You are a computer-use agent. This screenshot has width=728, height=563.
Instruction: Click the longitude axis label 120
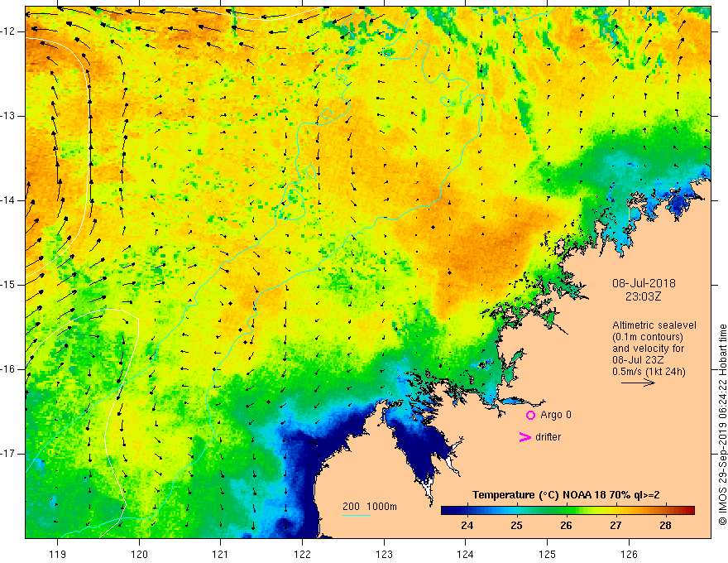(139, 554)
